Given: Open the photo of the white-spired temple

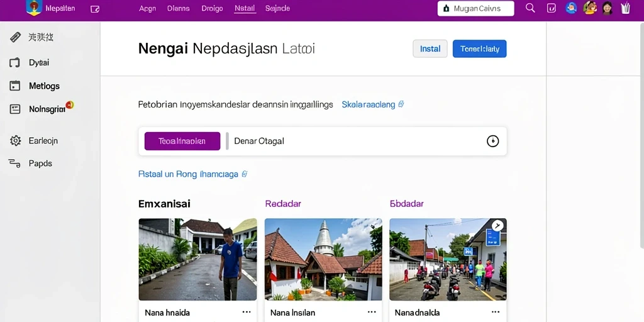Looking at the screenshot, I should point(323,260).
